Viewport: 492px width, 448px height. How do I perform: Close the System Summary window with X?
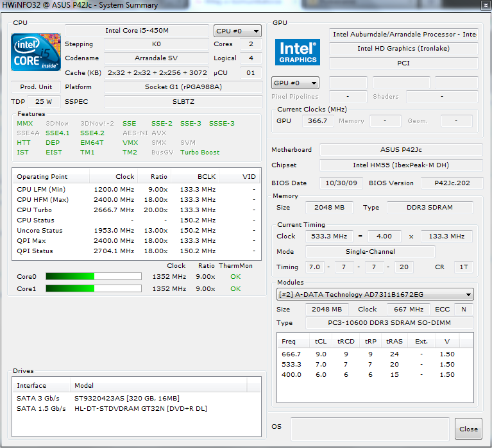[x=486, y=5]
